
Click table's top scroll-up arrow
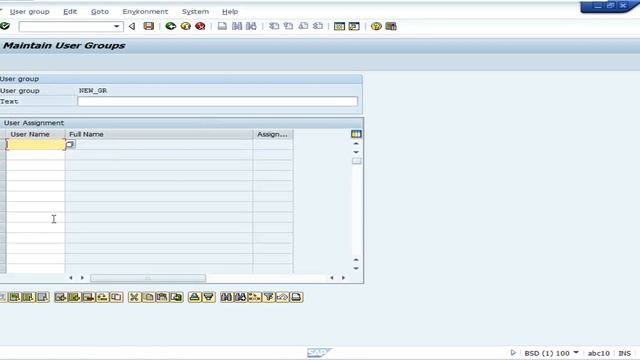[x=356, y=144]
